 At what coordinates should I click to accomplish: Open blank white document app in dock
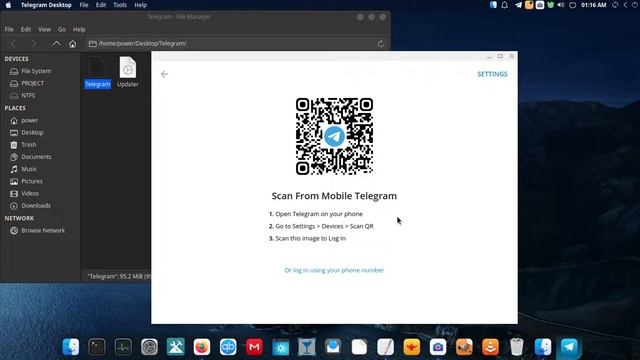359,347
